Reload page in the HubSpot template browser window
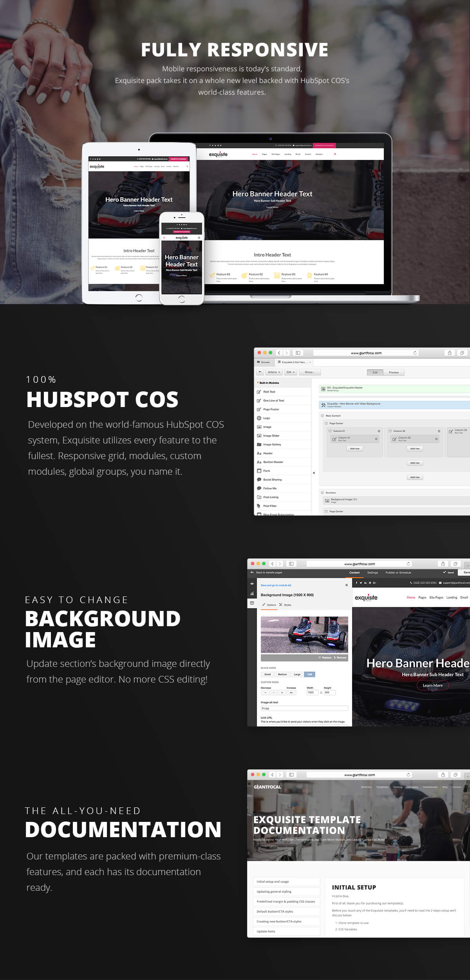 click(415, 353)
